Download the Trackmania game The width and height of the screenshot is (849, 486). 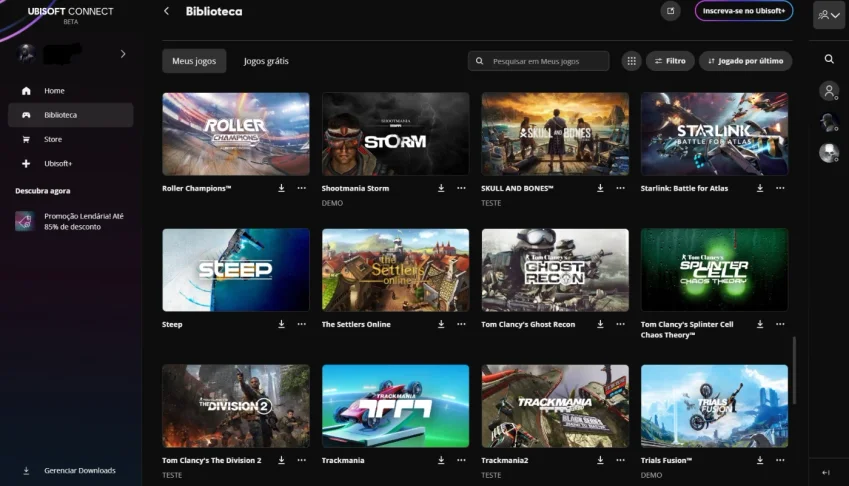pyautogui.click(x=441, y=460)
